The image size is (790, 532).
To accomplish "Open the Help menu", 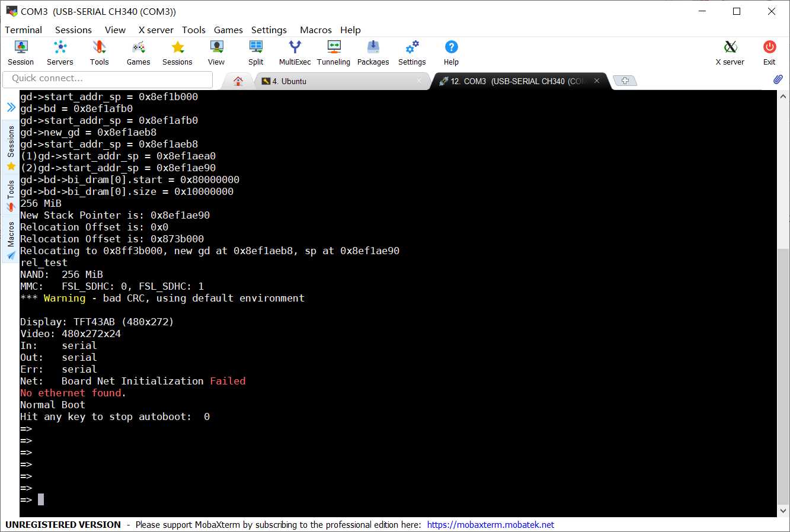I will click(350, 30).
